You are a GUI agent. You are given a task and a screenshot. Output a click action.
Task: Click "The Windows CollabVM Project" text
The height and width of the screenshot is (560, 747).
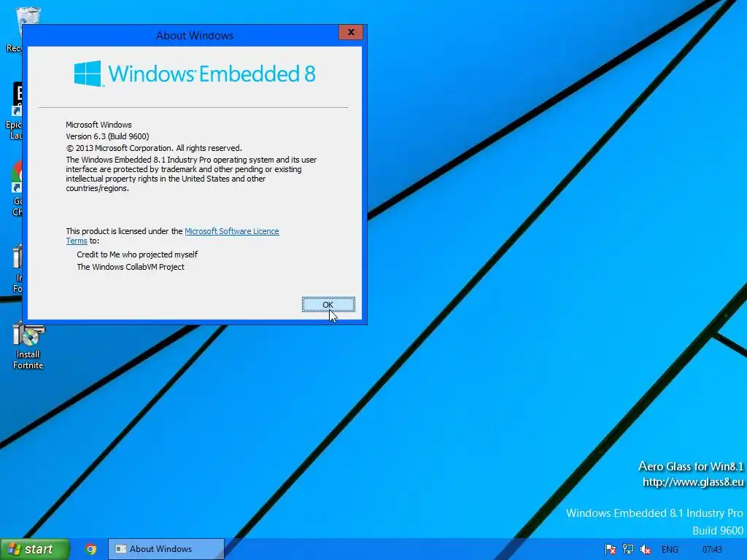pyautogui.click(x=131, y=267)
